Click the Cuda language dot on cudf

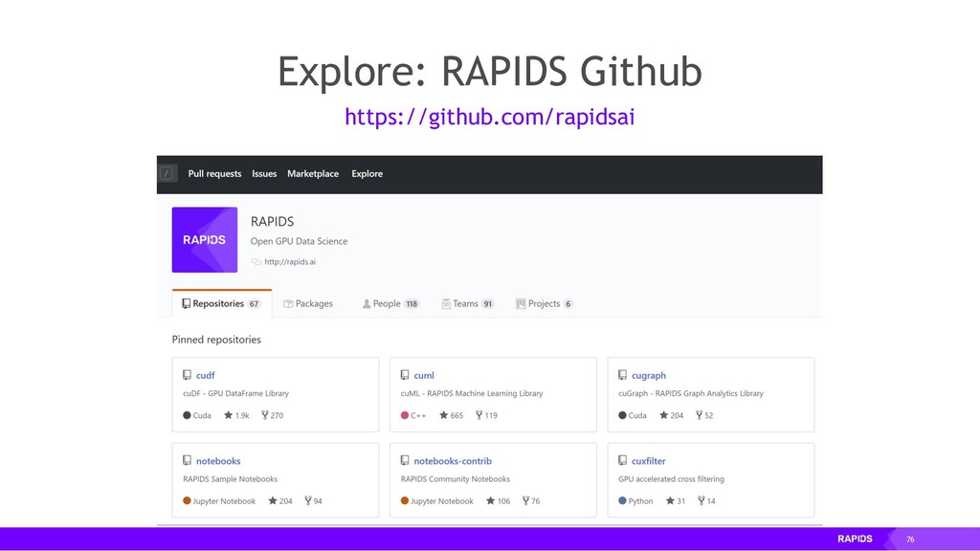click(x=187, y=415)
